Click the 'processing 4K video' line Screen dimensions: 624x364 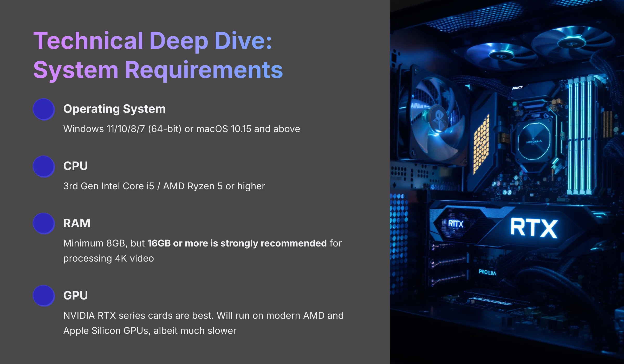point(109,258)
